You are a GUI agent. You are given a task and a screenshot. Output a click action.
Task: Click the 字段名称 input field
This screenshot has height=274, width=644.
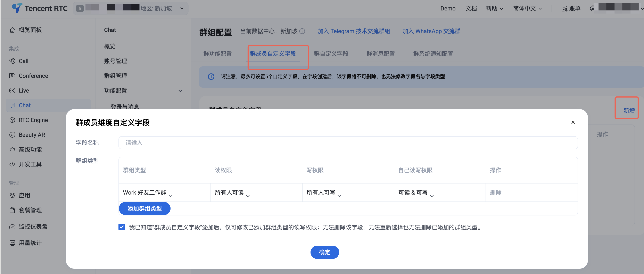pos(348,143)
